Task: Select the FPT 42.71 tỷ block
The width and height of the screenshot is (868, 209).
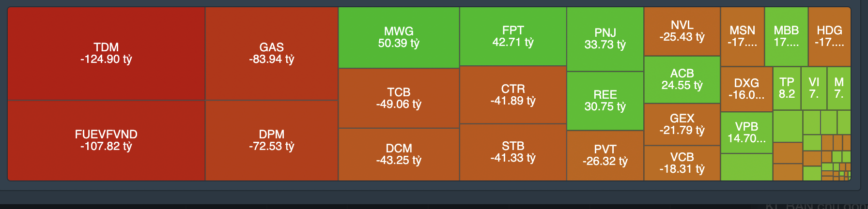Action: coord(513,36)
